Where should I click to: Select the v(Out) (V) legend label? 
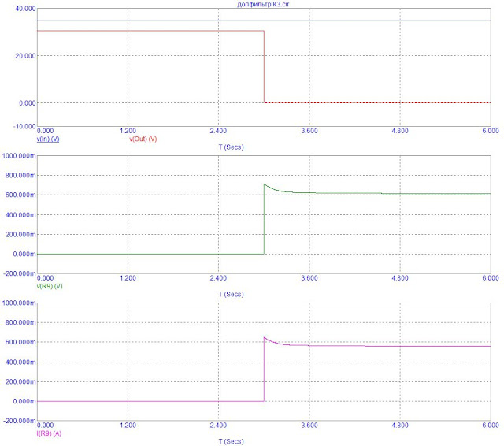click(x=143, y=139)
